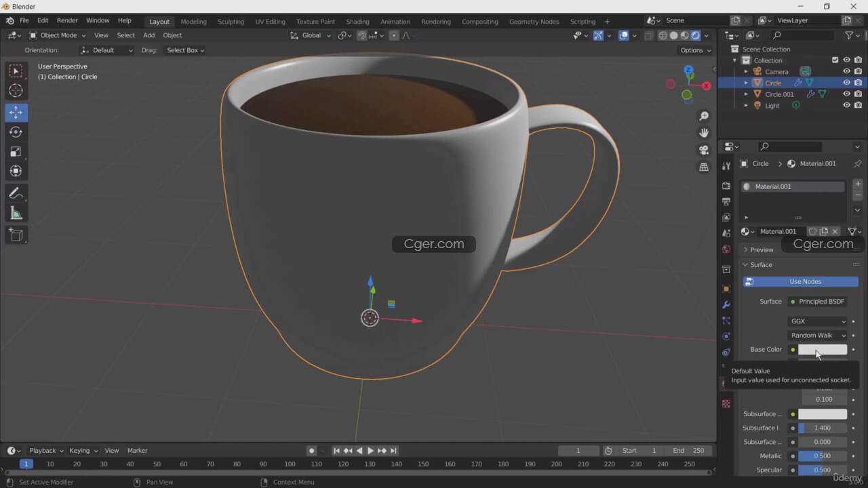The width and height of the screenshot is (868, 488).
Task: Collapse the Surface panel section
Action: pos(760,265)
